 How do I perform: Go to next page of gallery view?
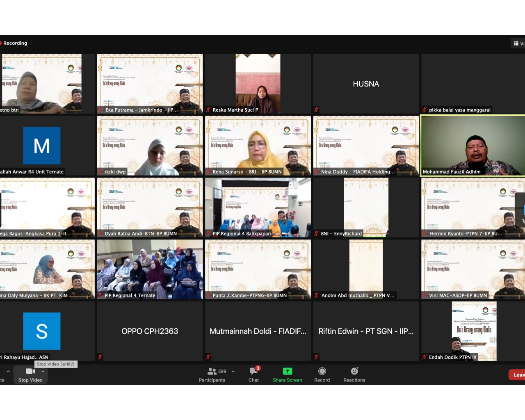pyautogui.click(x=521, y=209)
